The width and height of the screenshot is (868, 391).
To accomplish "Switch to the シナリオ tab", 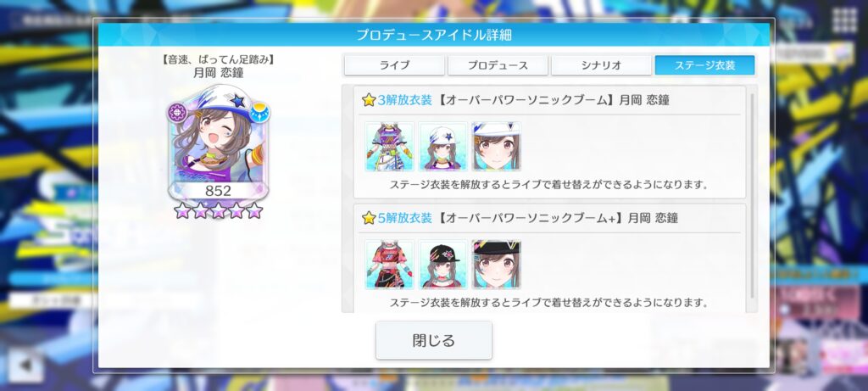I will coord(601,65).
